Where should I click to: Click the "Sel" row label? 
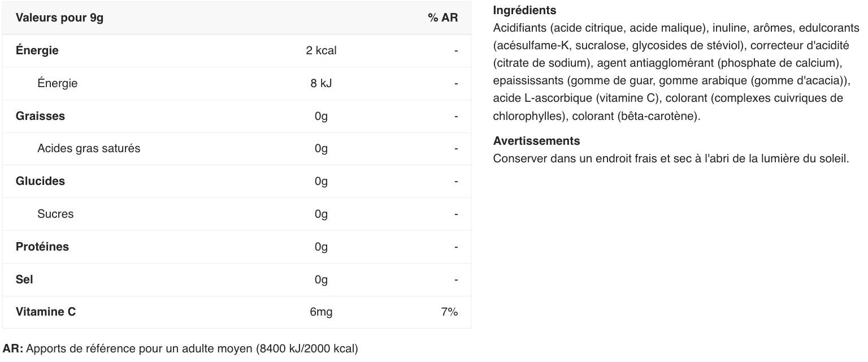pyautogui.click(x=24, y=279)
